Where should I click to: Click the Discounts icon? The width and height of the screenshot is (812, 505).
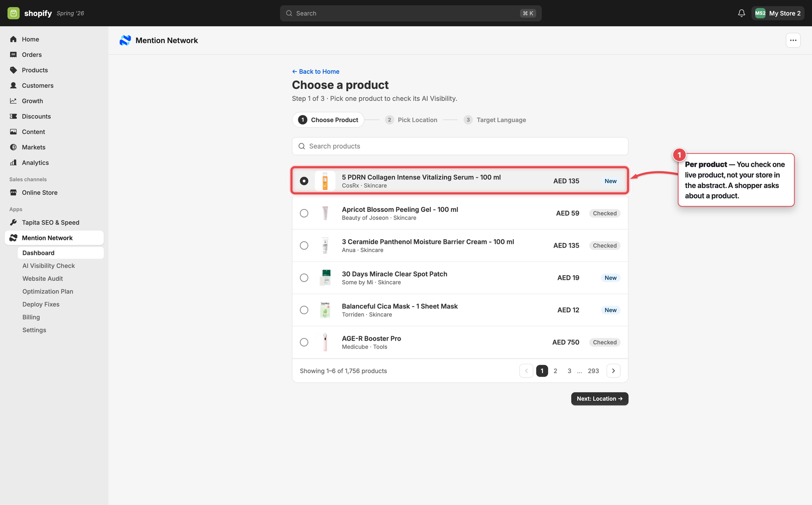13,116
